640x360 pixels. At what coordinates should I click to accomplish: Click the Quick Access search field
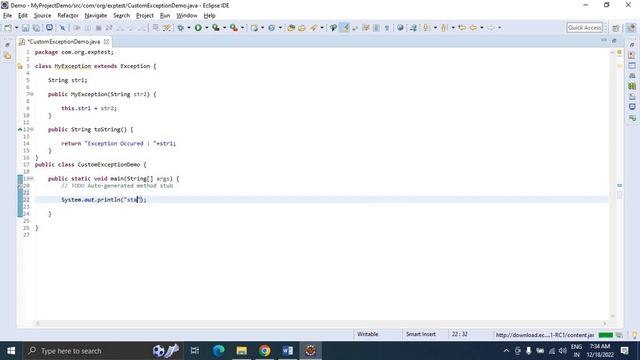(584, 28)
